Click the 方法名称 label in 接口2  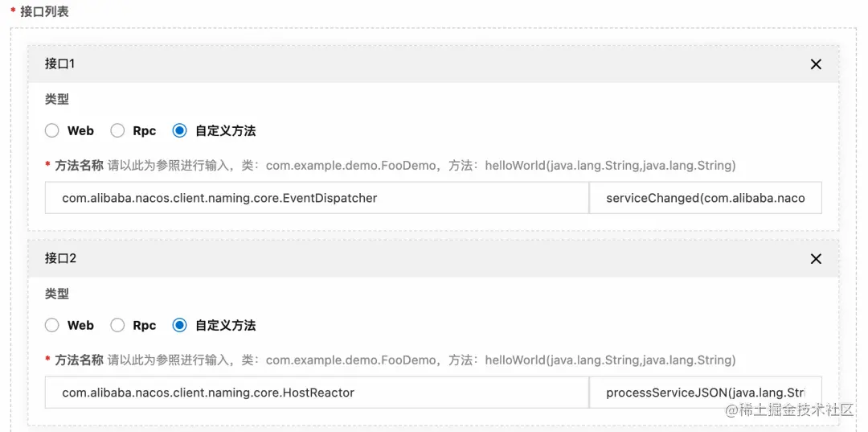(x=79, y=360)
